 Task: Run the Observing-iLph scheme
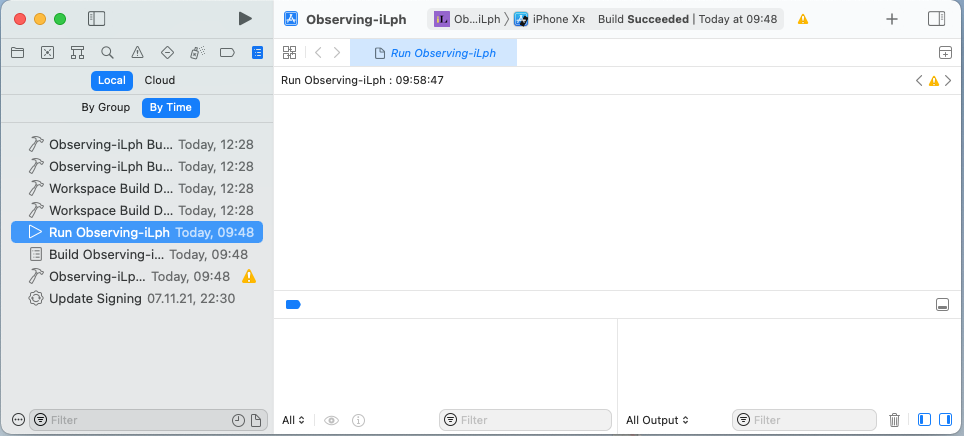point(245,18)
